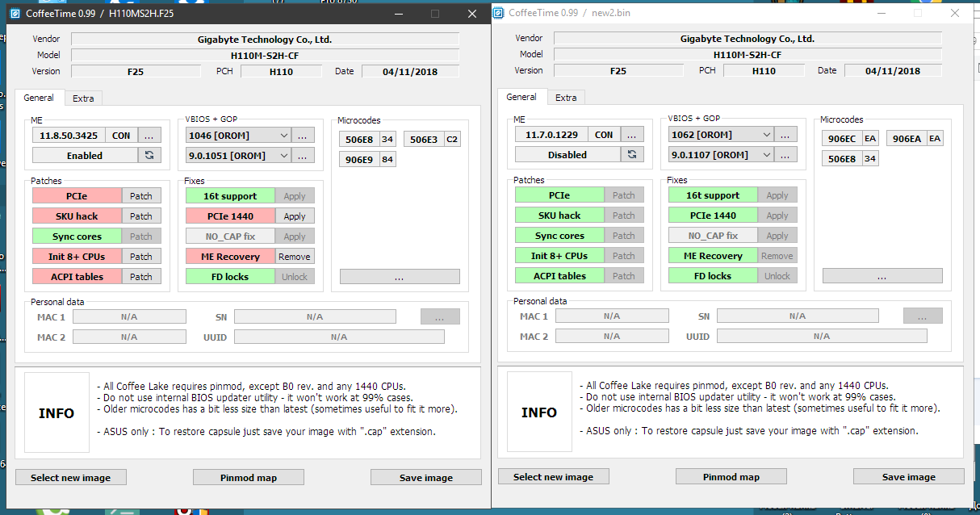Switch to Extra tab in new2.bin window
The width and height of the screenshot is (980, 515).
[x=566, y=98]
